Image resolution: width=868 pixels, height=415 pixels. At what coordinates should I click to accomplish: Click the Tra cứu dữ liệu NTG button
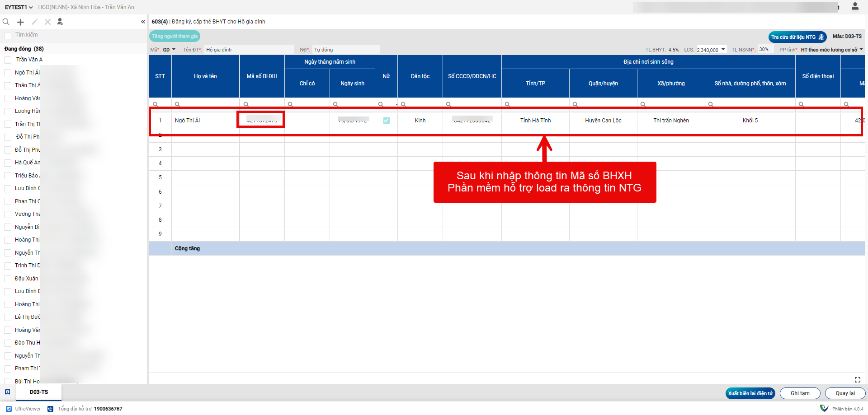(x=797, y=37)
